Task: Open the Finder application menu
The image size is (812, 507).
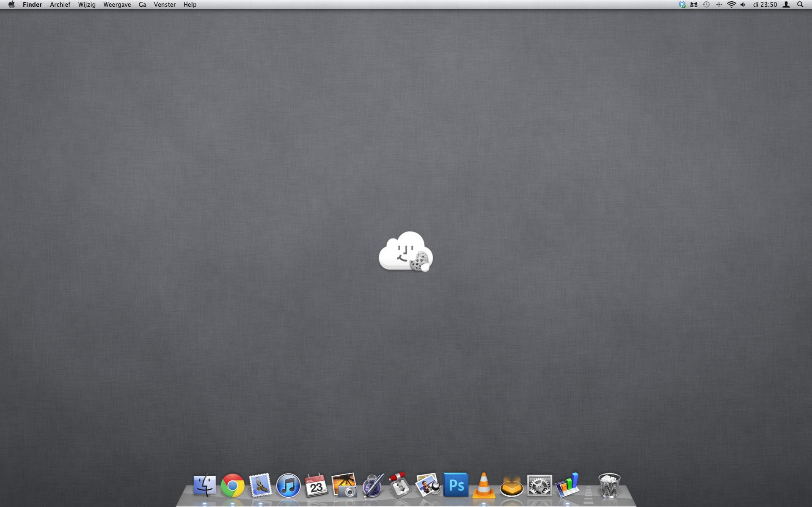Action: point(32,5)
